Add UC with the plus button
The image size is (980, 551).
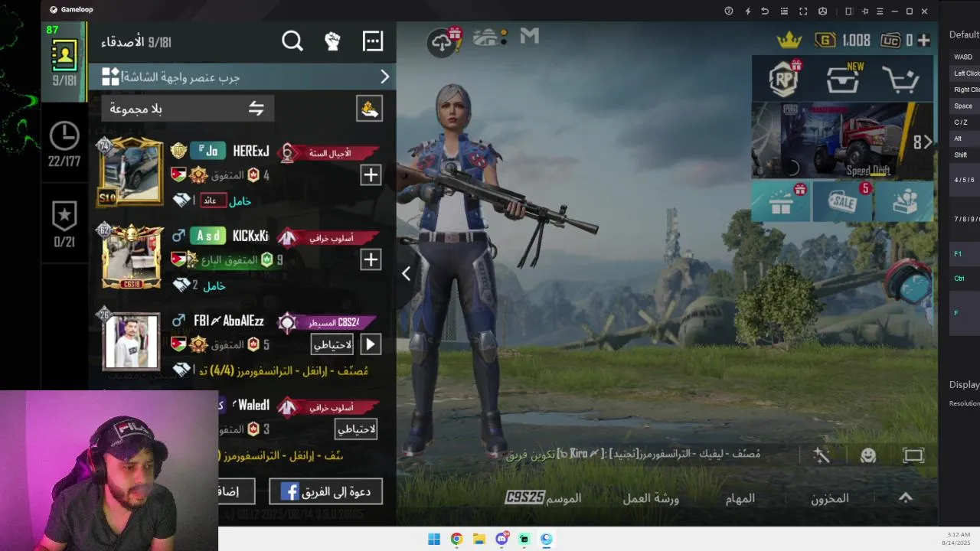pyautogui.click(x=924, y=41)
